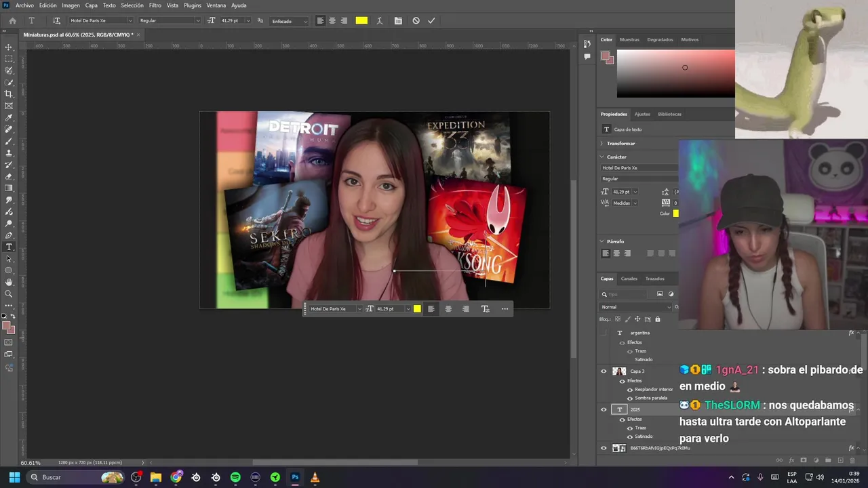Toggle visibility of 2025 text layer
The height and width of the screenshot is (488, 868).
pyautogui.click(x=604, y=409)
